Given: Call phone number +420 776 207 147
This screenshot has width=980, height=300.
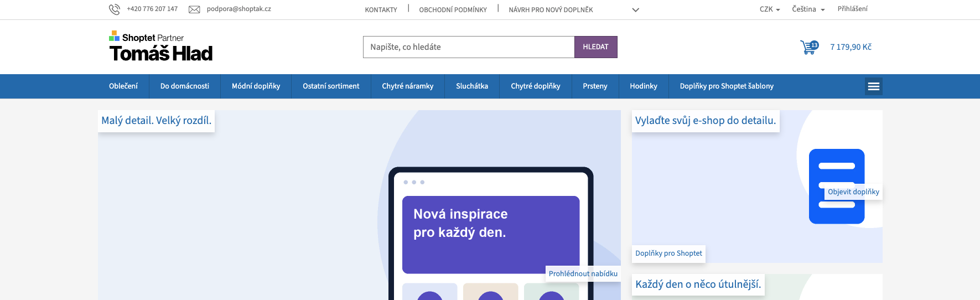Looking at the screenshot, I should (x=152, y=9).
